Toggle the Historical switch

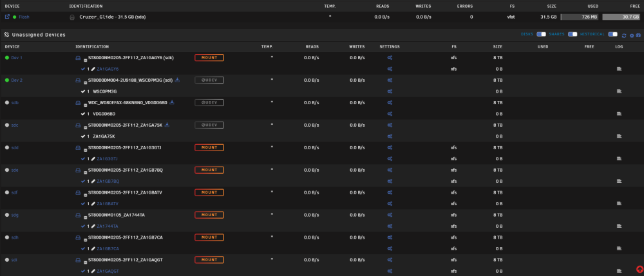(x=613, y=34)
